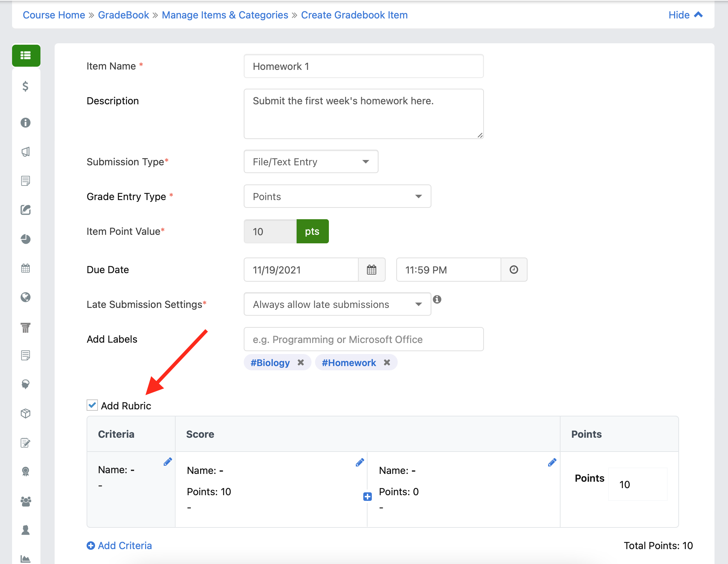Image resolution: width=728 pixels, height=564 pixels.
Task: Open the Submission Type dropdown
Action: tap(311, 162)
